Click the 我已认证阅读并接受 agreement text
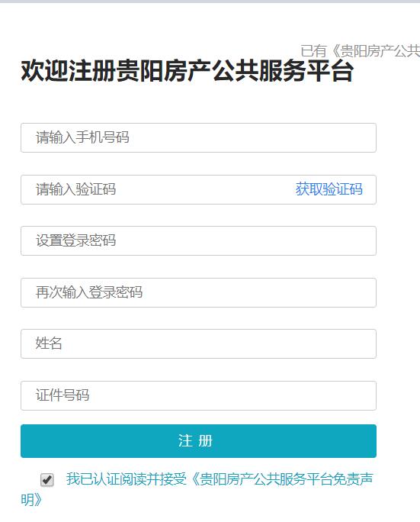This screenshot has width=420, height=522. point(127,479)
